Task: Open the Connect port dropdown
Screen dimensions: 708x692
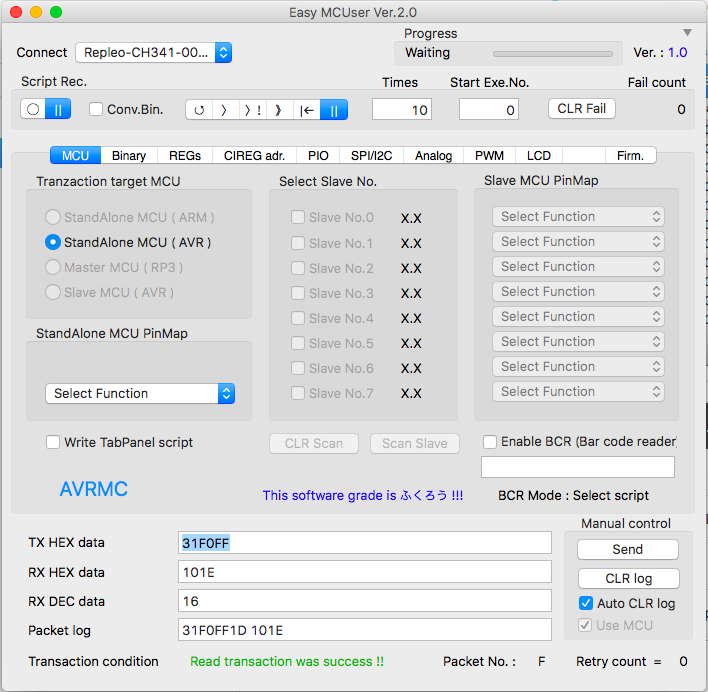Action: (154, 53)
